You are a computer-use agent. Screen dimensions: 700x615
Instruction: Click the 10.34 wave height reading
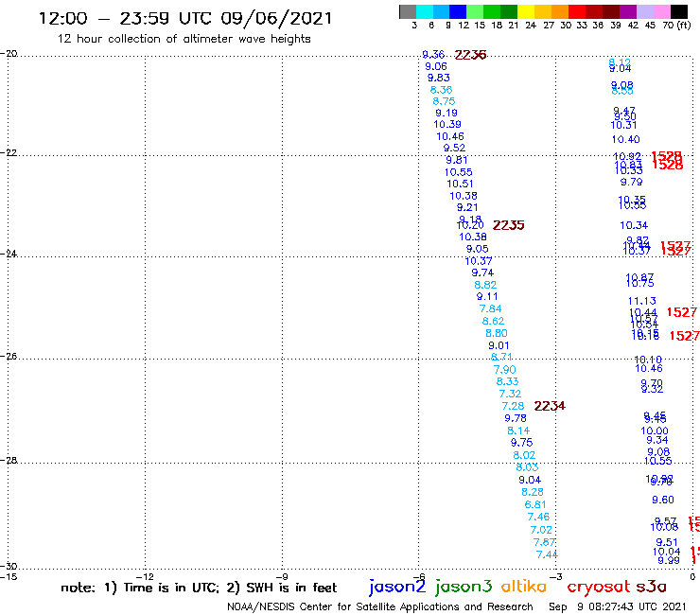click(634, 225)
